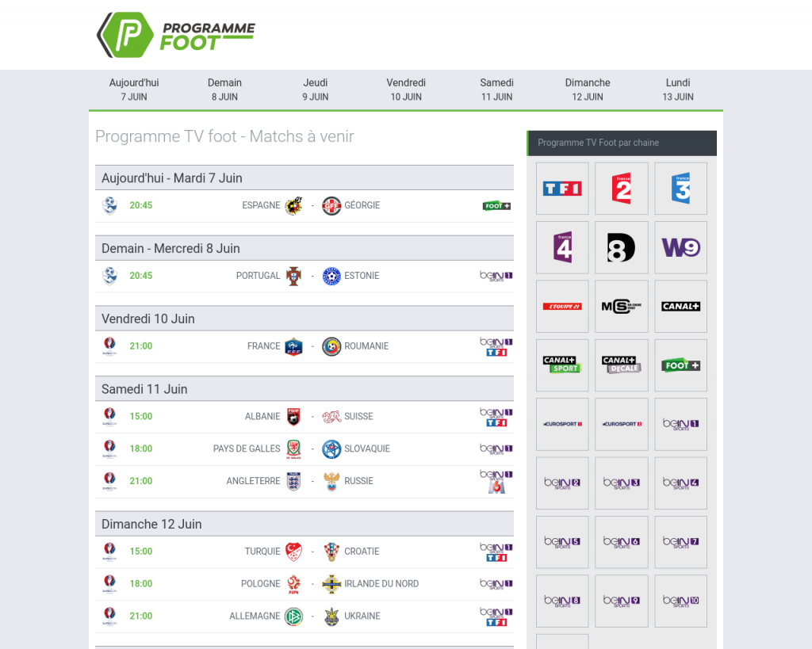This screenshot has height=649, width=812.
Task: Open the beIN Sports 5 channel icon
Action: [562, 542]
